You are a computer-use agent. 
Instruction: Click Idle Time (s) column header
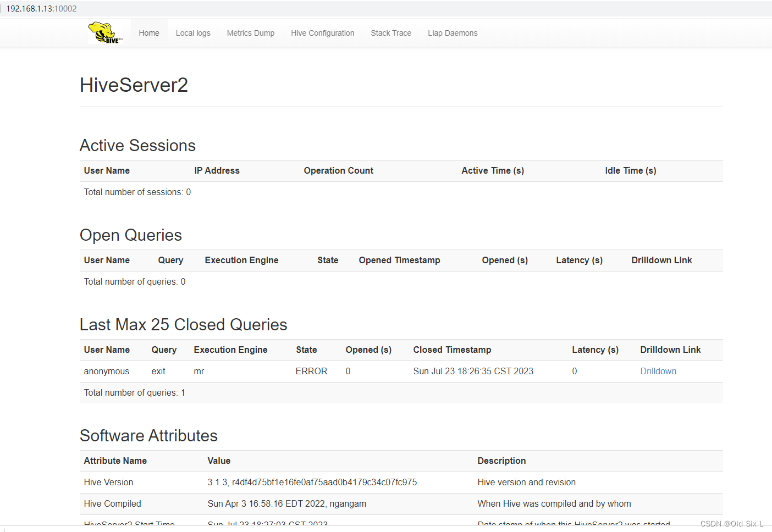click(631, 171)
